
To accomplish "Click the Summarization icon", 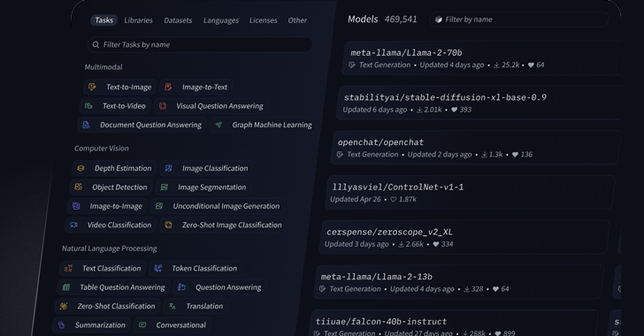I will point(61,325).
